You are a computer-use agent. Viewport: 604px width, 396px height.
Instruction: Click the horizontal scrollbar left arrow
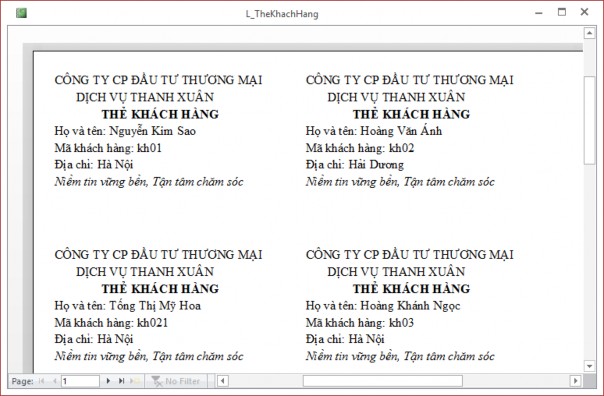point(222,381)
